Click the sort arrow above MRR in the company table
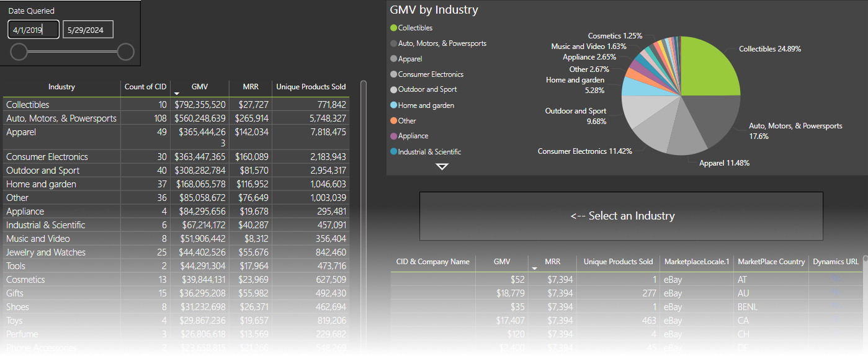Image resolution: width=868 pixels, height=356 pixels. 534,268
